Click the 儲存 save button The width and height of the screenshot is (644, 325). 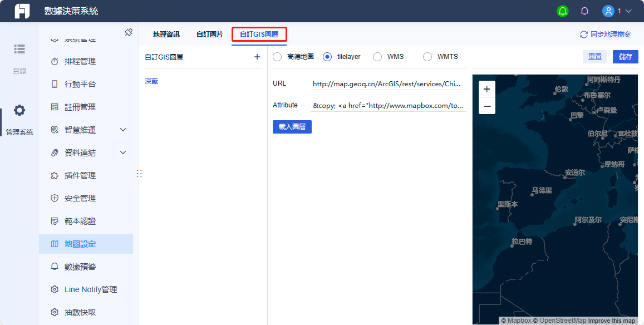pyautogui.click(x=625, y=56)
